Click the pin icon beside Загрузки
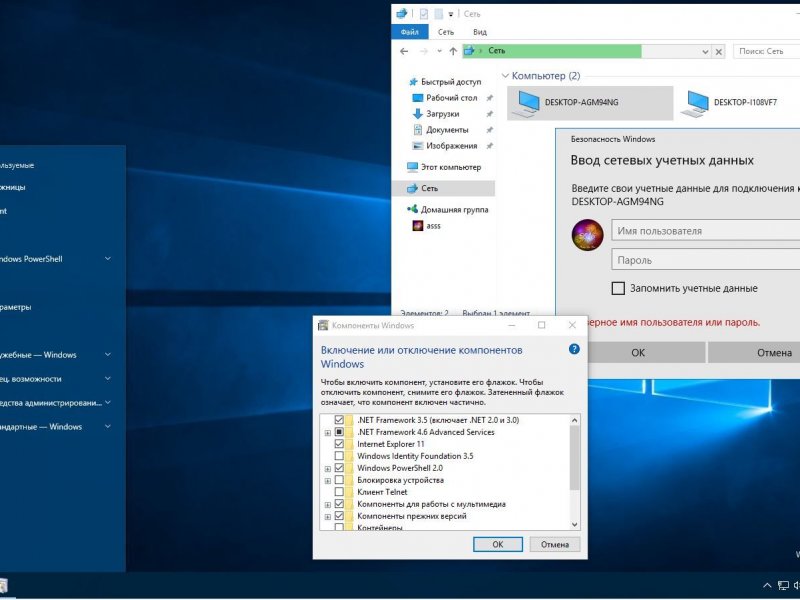The width and height of the screenshot is (800, 600). coord(489,114)
